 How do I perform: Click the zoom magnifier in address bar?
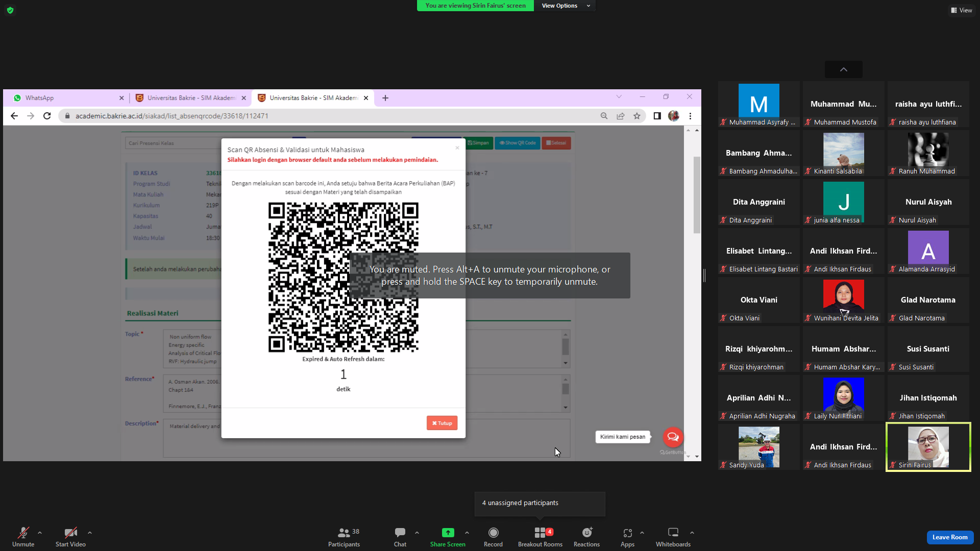point(604,116)
